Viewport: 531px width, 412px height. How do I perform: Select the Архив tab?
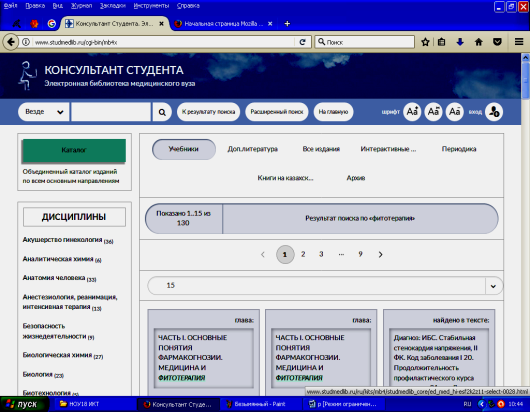(x=356, y=178)
